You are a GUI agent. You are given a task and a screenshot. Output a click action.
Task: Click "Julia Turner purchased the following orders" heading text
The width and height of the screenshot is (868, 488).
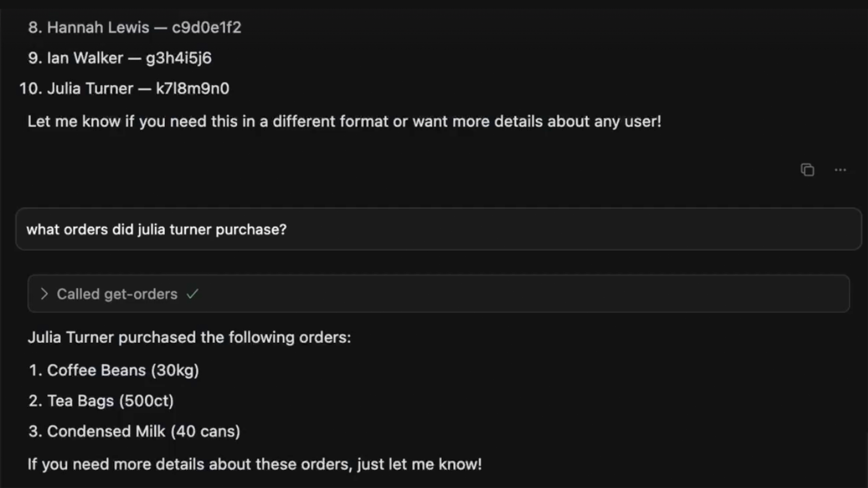click(189, 337)
